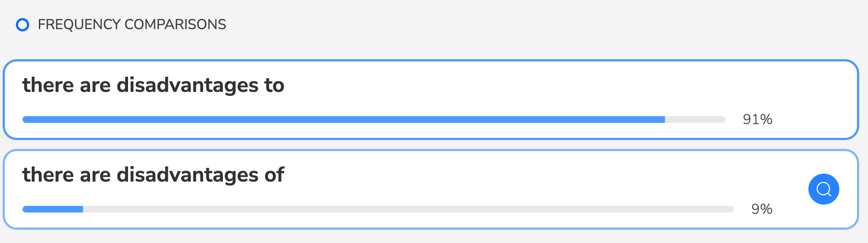
Task: Click the word "FREQUENCY" in the heading
Action: pyautogui.click(x=79, y=24)
